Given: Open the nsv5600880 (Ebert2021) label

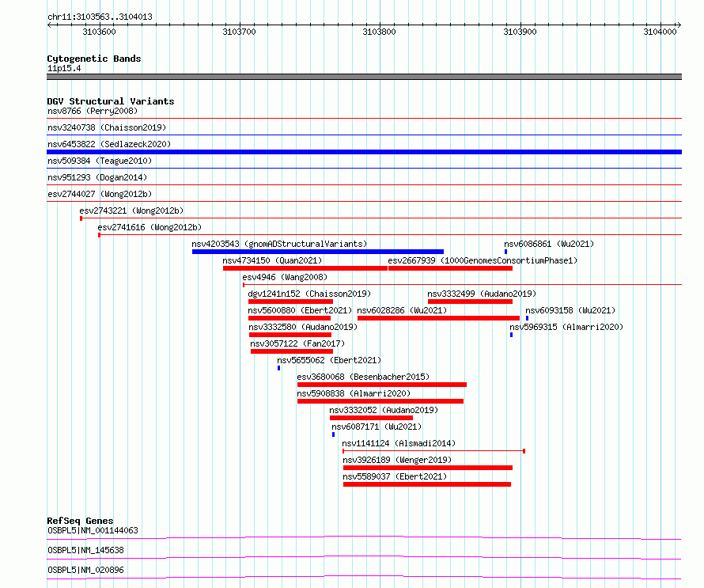Looking at the screenshot, I should click(300, 310).
